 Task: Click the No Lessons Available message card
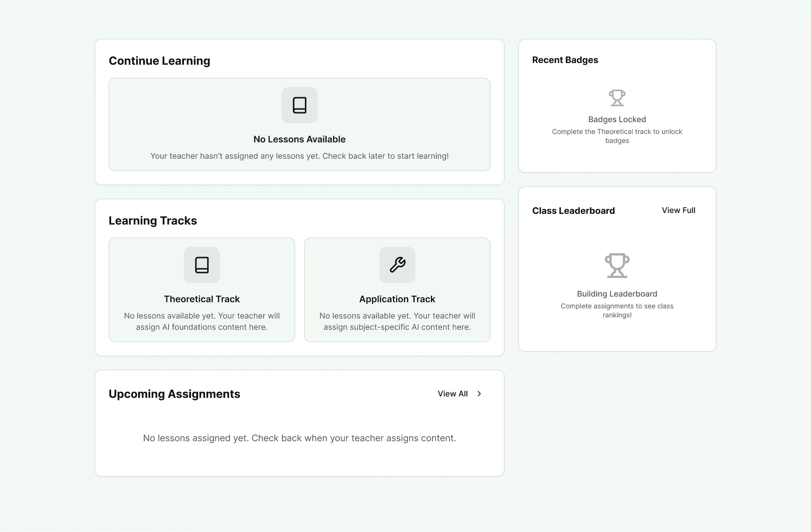point(299,125)
